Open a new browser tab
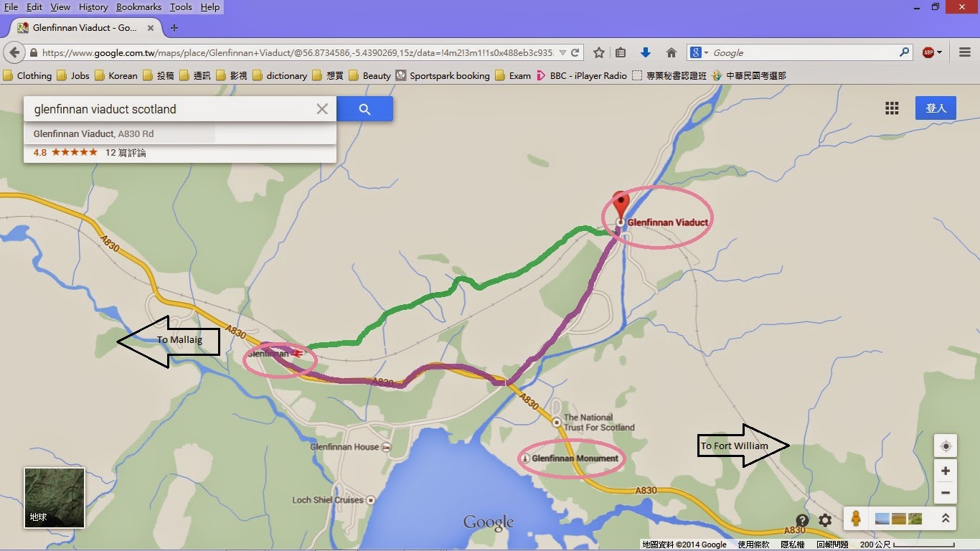 pos(174,28)
